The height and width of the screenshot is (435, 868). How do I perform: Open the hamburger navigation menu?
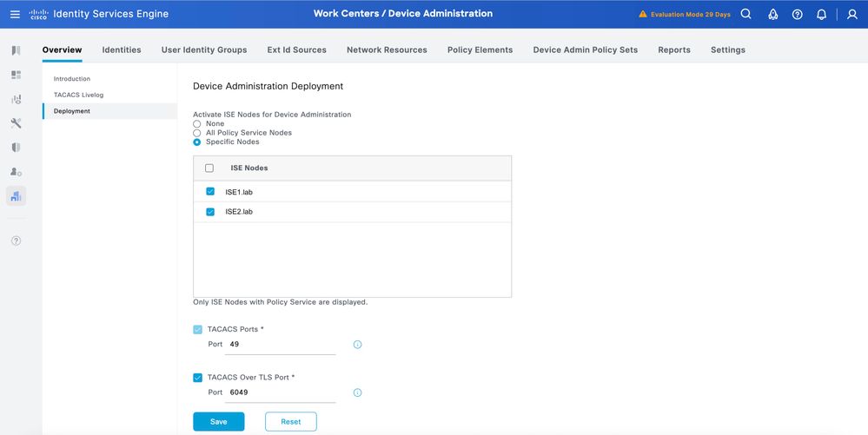click(15, 14)
